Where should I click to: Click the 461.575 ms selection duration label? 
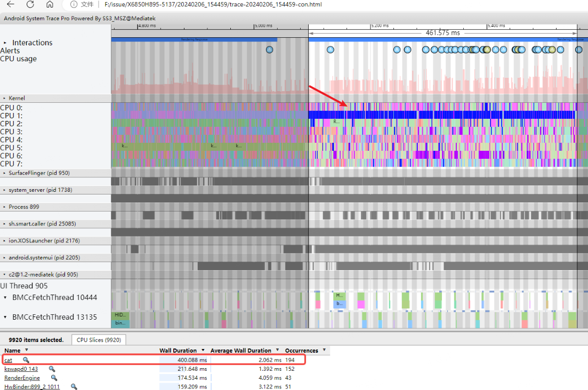point(442,33)
